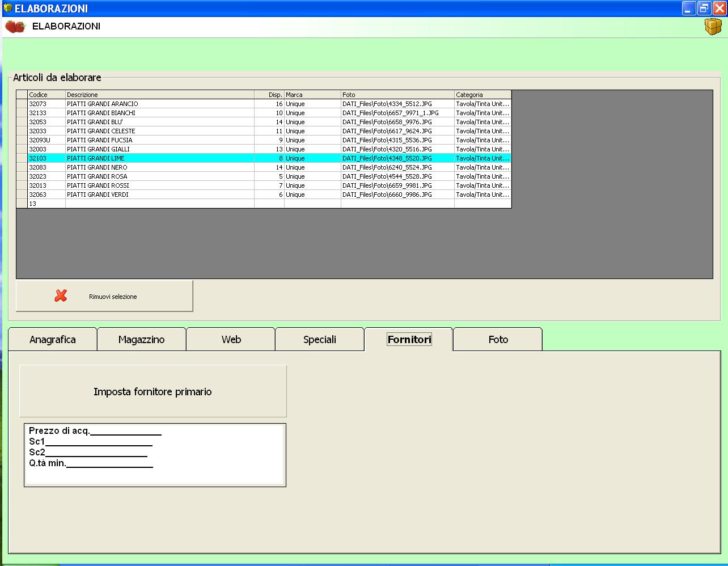Click the Sc1 line

(x=91, y=442)
